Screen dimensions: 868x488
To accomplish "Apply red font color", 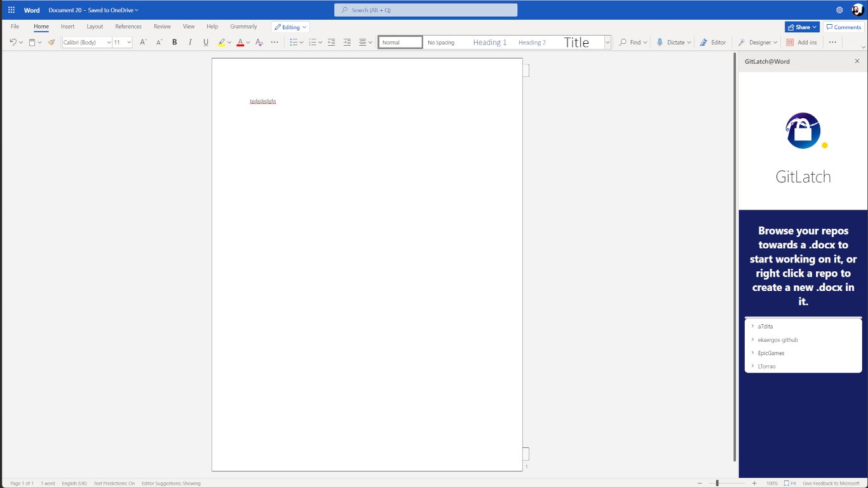I will click(x=240, y=43).
